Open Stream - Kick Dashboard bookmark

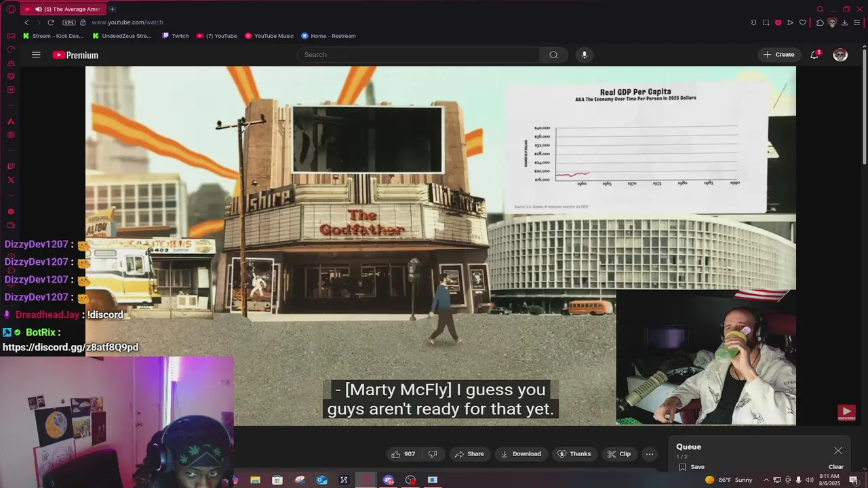point(53,36)
